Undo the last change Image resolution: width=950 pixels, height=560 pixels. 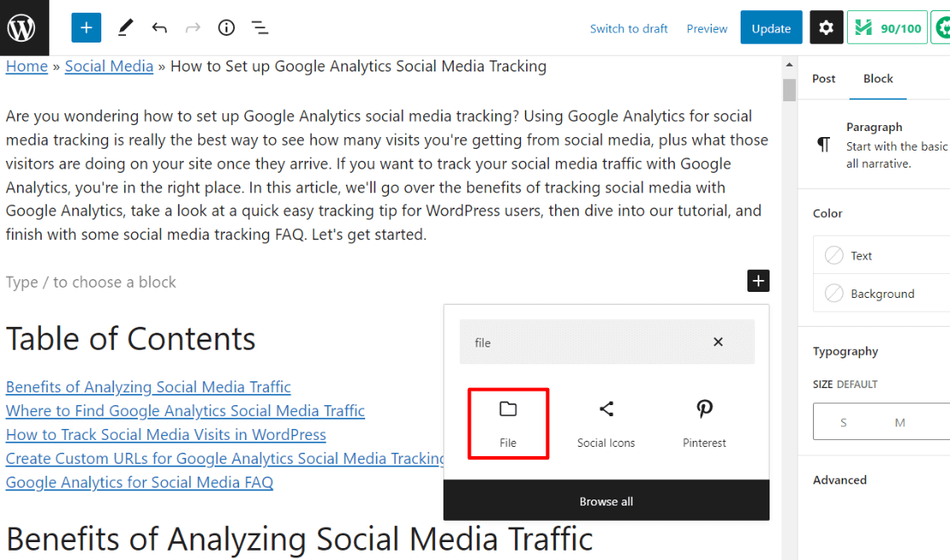click(x=159, y=27)
